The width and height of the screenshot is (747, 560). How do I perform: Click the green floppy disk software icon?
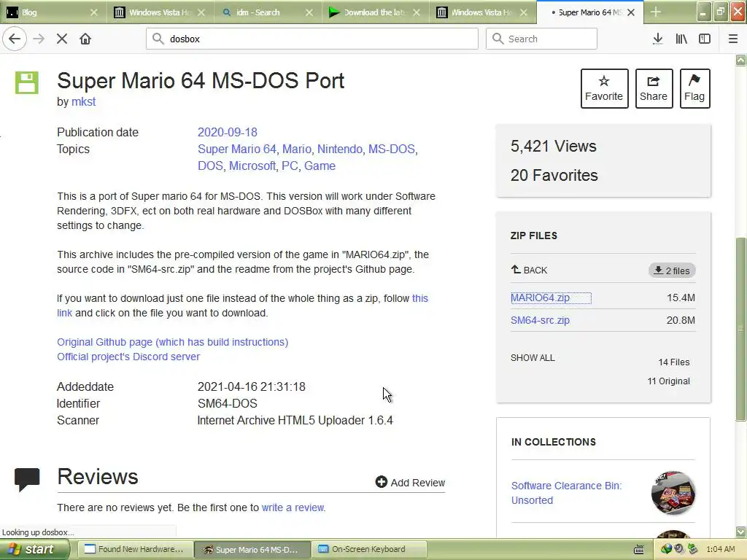coord(27,83)
